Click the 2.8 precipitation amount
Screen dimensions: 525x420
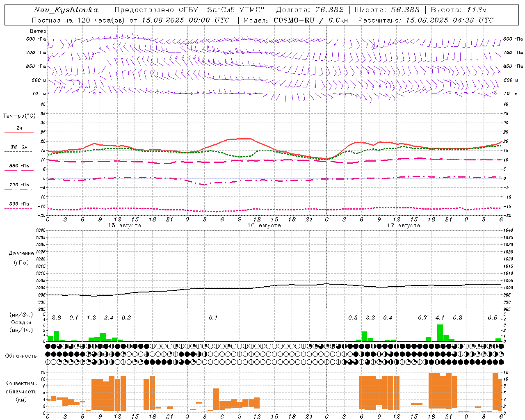(x=56, y=318)
